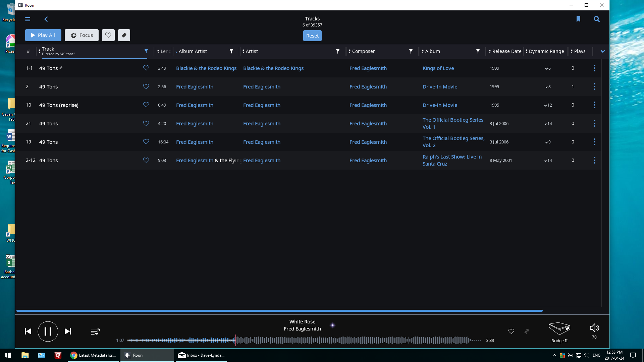644x362 pixels.
Task: Open the volume speaker control
Action: [594, 328]
